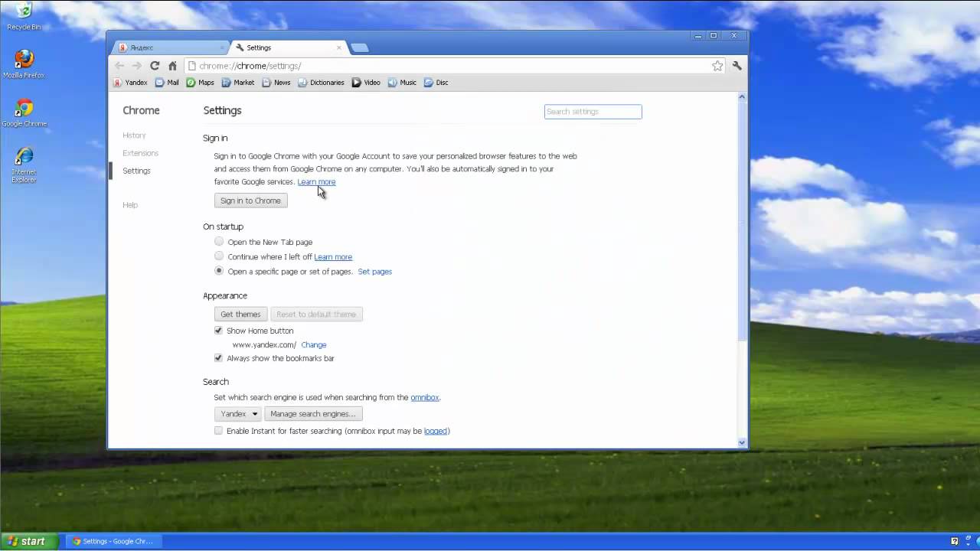Click the scrollbar up arrow

[741, 97]
